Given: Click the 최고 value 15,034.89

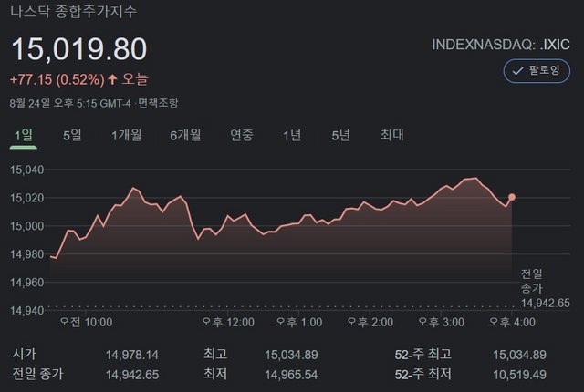Looking at the screenshot, I should coord(291,355).
